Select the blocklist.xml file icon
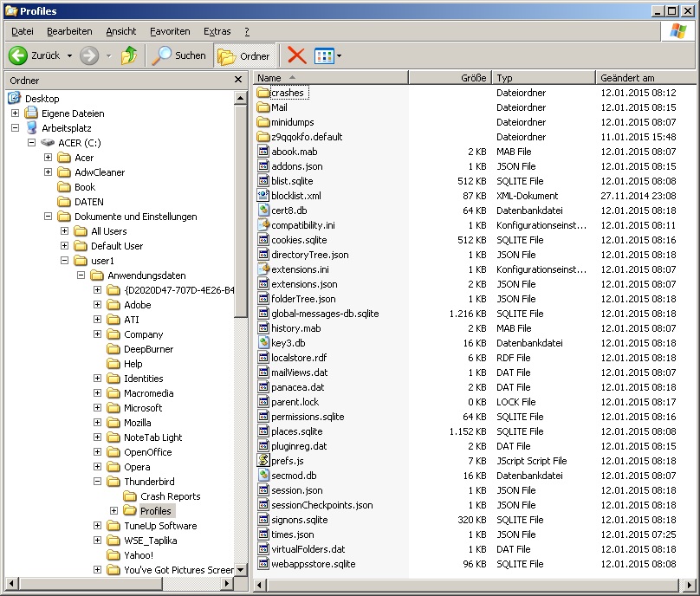Viewport: 700px width, 596px height. click(x=263, y=195)
